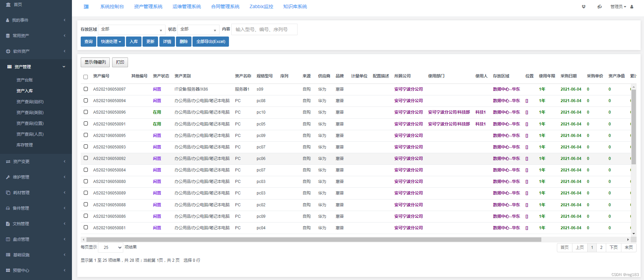Screen dimensions: 644x280
Task: Click the 查询 button
Action: point(88,42)
